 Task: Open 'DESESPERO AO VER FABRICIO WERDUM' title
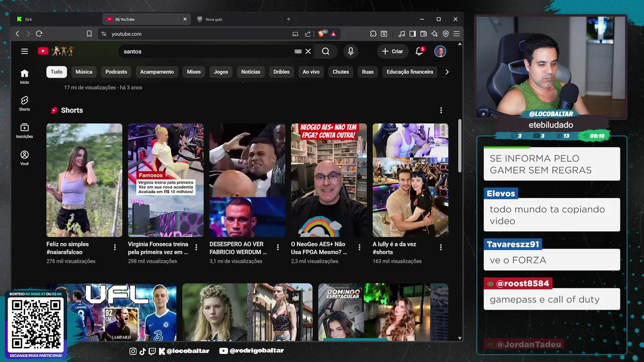tap(238, 248)
